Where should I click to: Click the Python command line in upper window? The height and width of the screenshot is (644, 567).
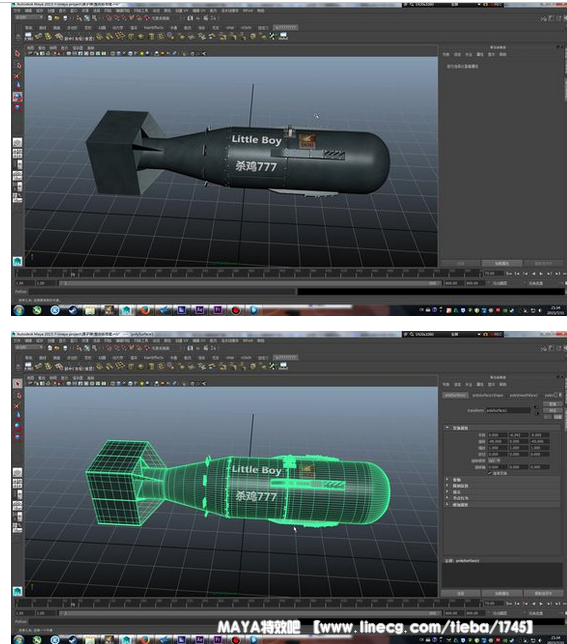tap(162, 292)
